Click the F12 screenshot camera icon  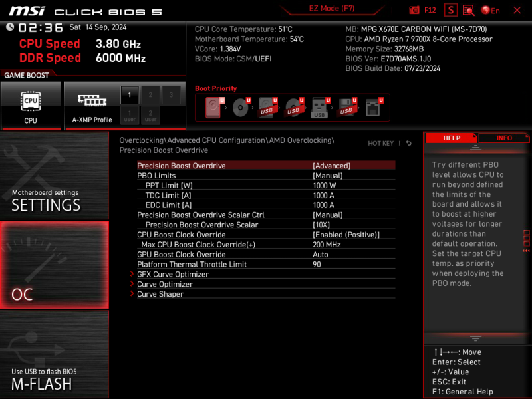(x=415, y=10)
